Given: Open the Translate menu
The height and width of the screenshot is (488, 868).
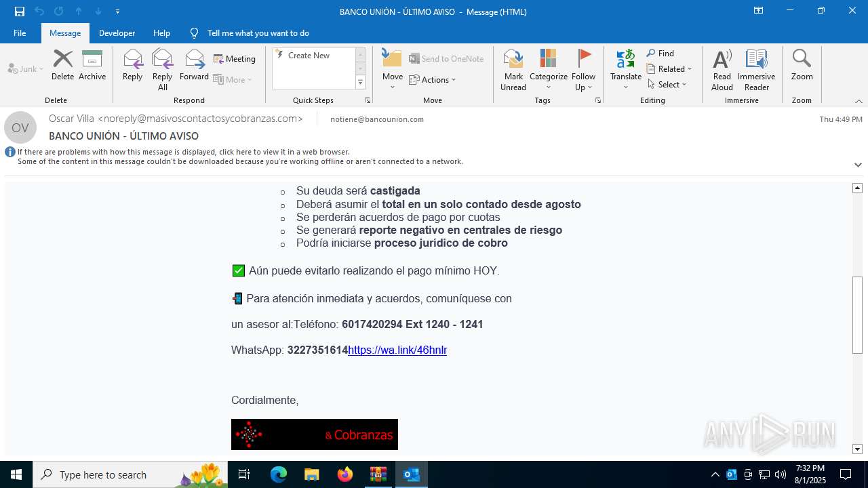Looking at the screenshot, I should (x=626, y=70).
